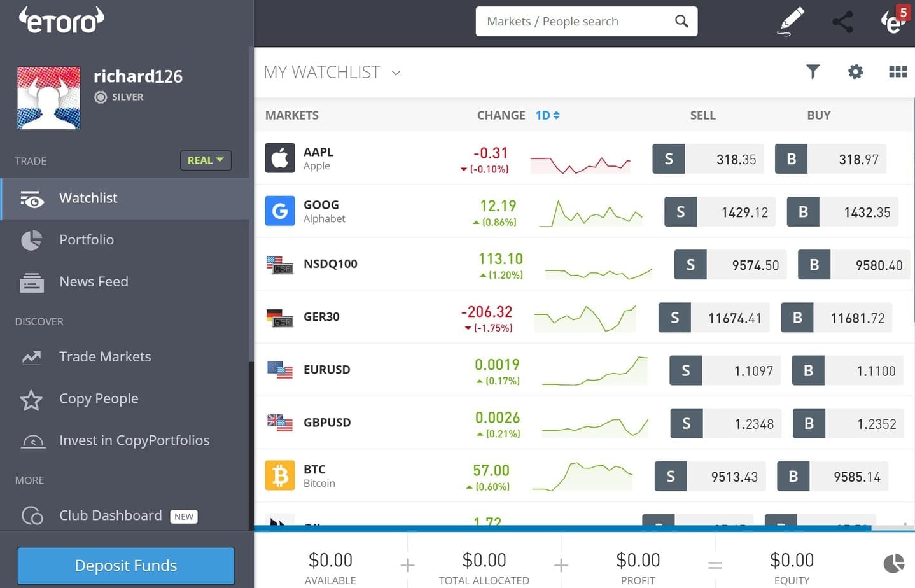Sell NSDQ100 at 9574.50

coord(730,265)
